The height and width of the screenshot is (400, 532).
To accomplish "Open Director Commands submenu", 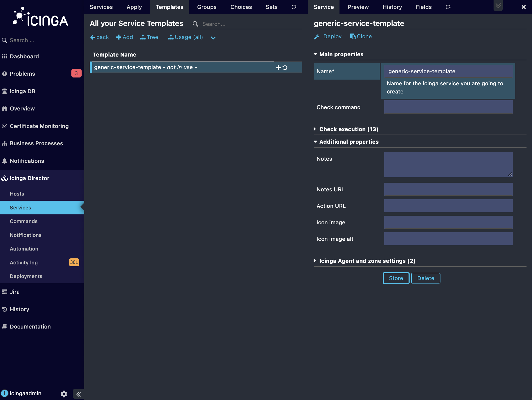I will tap(24, 221).
